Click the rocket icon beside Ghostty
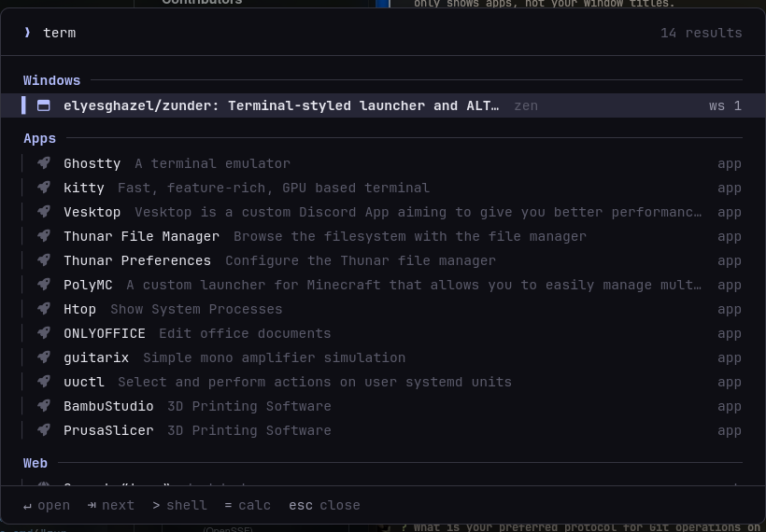 [44, 163]
